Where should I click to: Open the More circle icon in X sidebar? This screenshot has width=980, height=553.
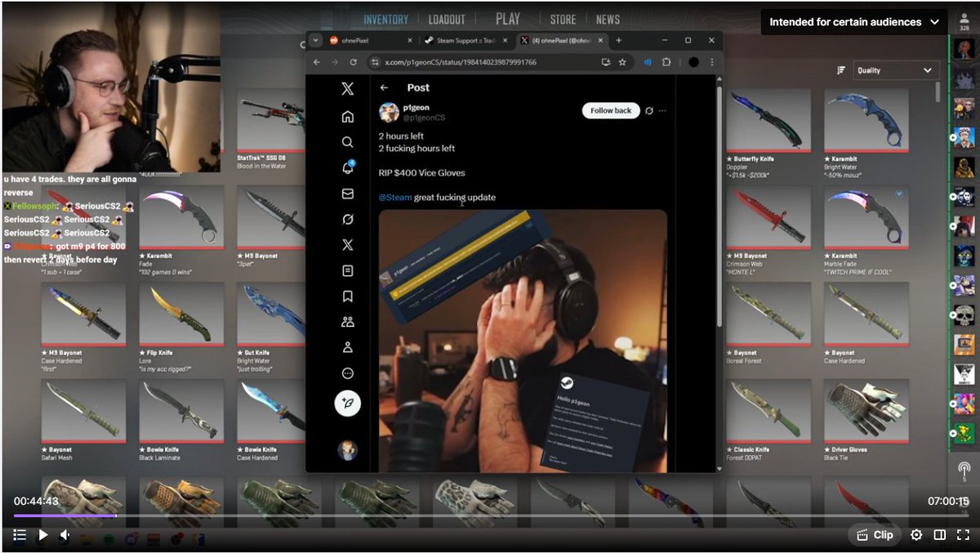[347, 373]
